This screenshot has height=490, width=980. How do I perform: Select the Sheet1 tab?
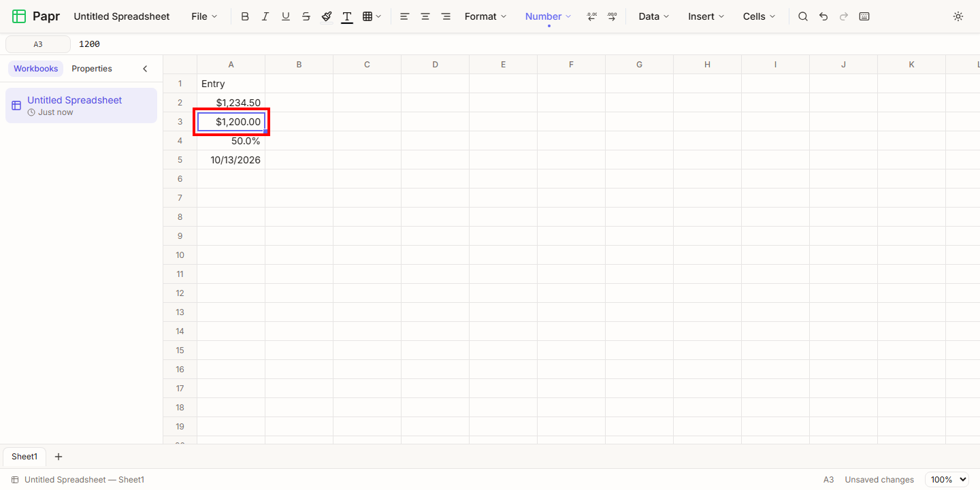click(x=24, y=457)
